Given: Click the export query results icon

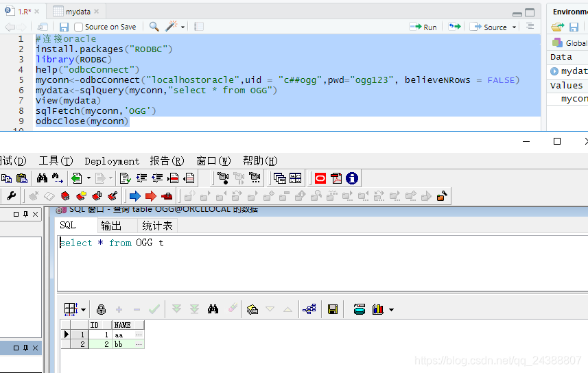Looking at the screenshot, I should 252,310.
